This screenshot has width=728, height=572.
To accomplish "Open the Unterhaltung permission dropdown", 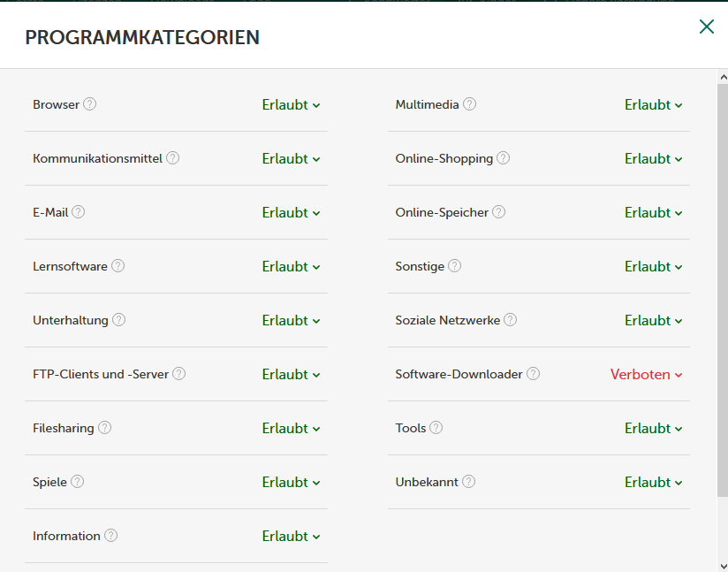I will point(291,320).
